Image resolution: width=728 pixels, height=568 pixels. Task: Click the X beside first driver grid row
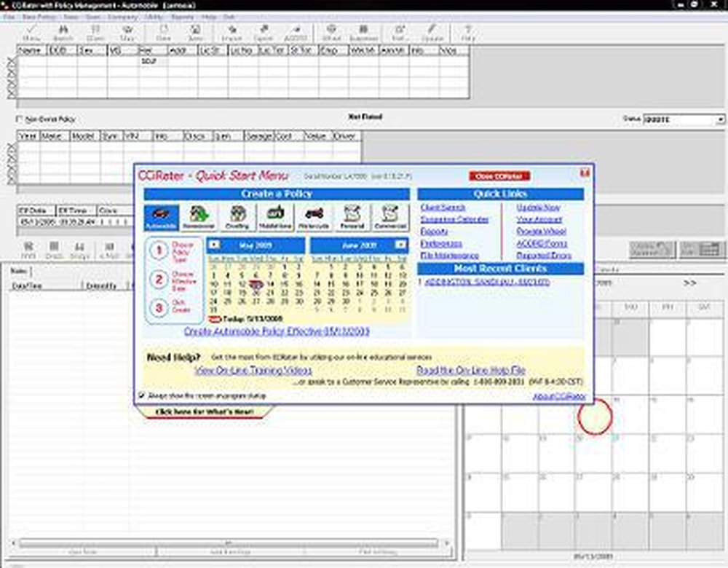[11, 61]
